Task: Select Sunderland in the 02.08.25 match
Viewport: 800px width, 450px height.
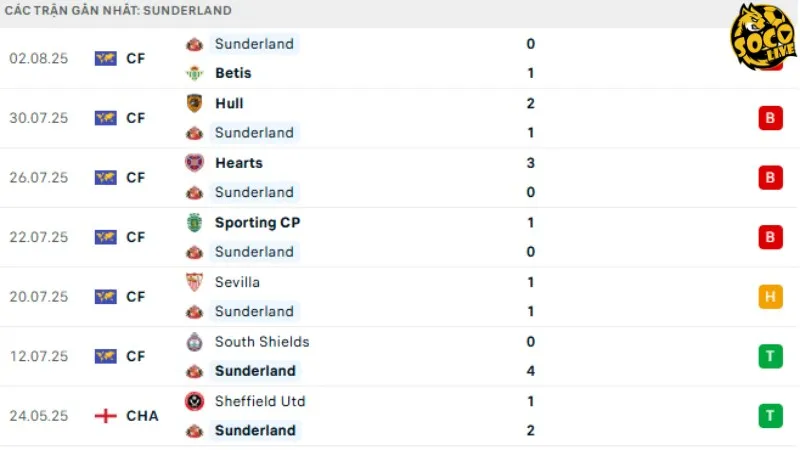Action: point(254,44)
